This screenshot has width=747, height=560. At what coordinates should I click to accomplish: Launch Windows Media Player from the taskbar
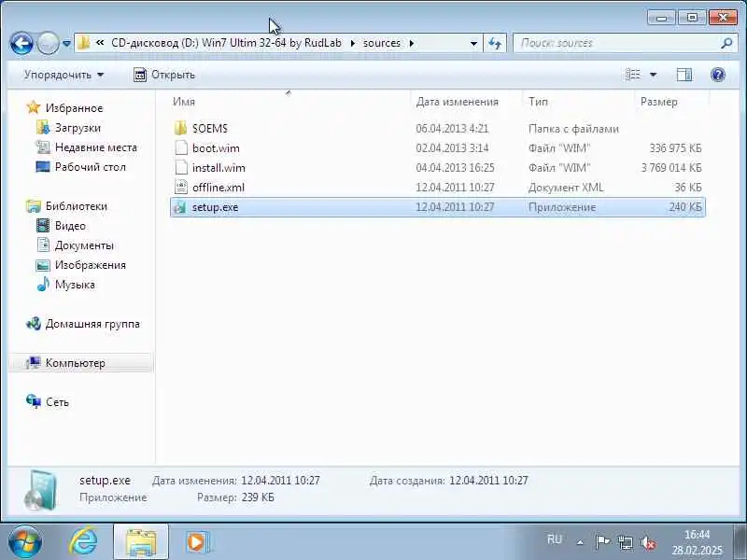(196, 542)
